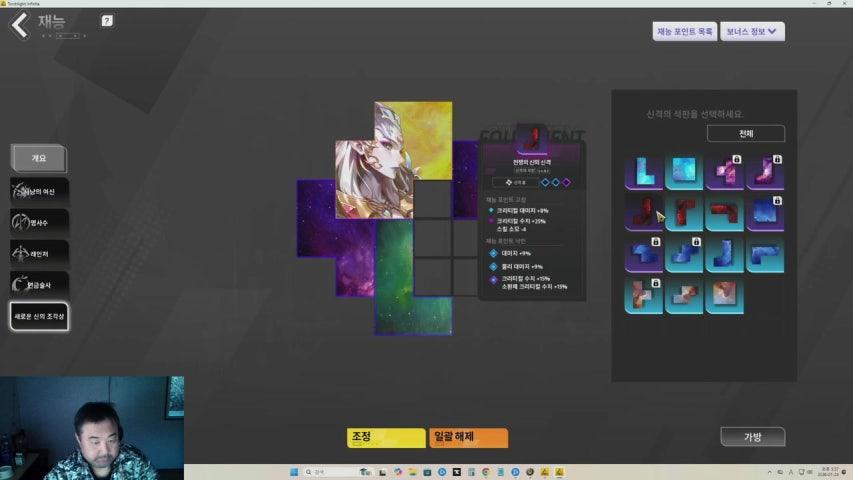This screenshot has width=853, height=480.
Task: Select the blue horizontal hook slate
Action: tap(765, 254)
